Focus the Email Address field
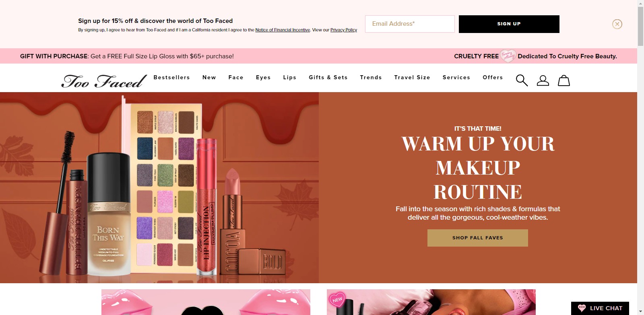The width and height of the screenshot is (644, 315). coord(410,24)
